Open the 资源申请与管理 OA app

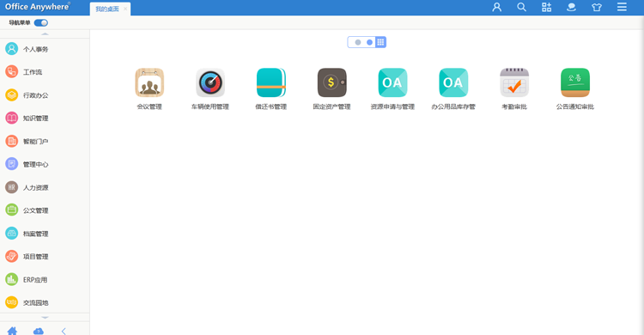[392, 82]
